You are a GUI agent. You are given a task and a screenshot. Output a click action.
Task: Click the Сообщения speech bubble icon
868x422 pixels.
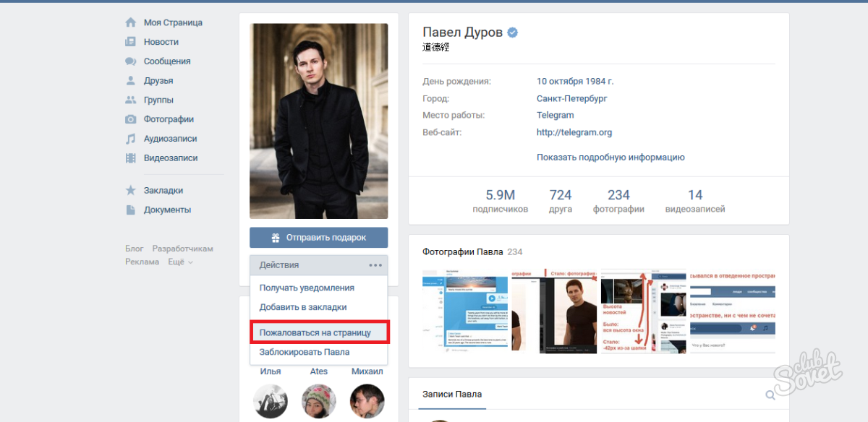(130, 61)
